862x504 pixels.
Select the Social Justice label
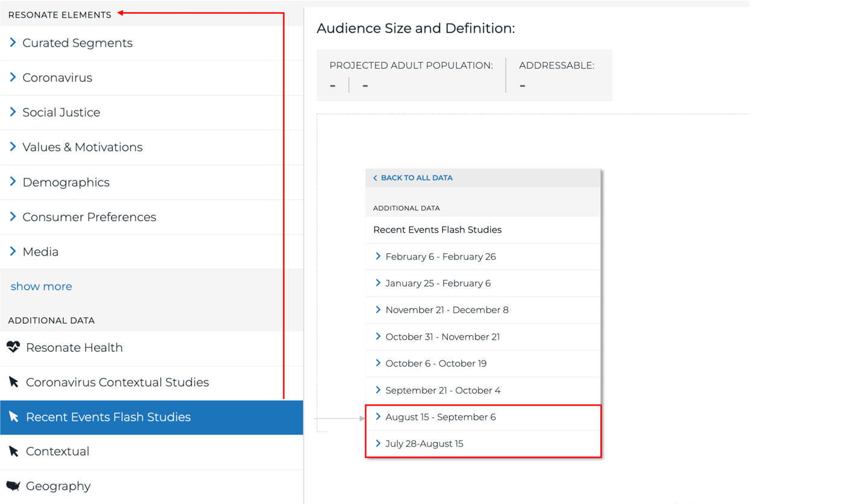tap(61, 112)
